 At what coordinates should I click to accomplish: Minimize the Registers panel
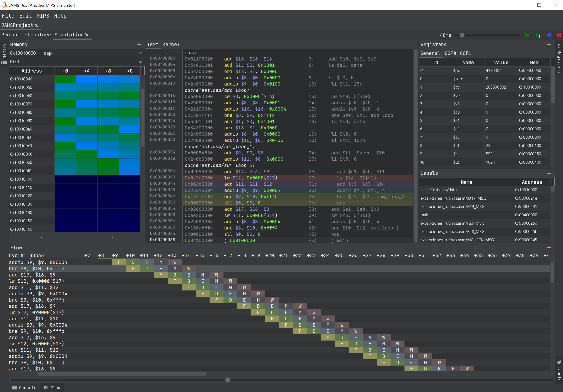(x=549, y=45)
